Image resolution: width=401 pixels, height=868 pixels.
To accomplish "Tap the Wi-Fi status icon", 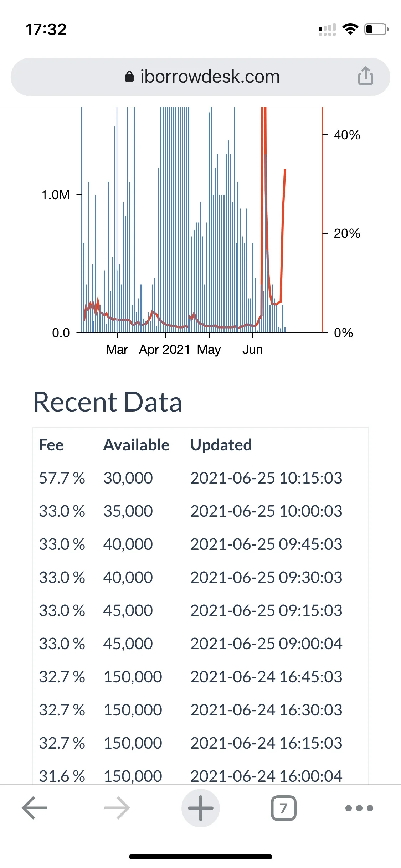I will (350, 29).
